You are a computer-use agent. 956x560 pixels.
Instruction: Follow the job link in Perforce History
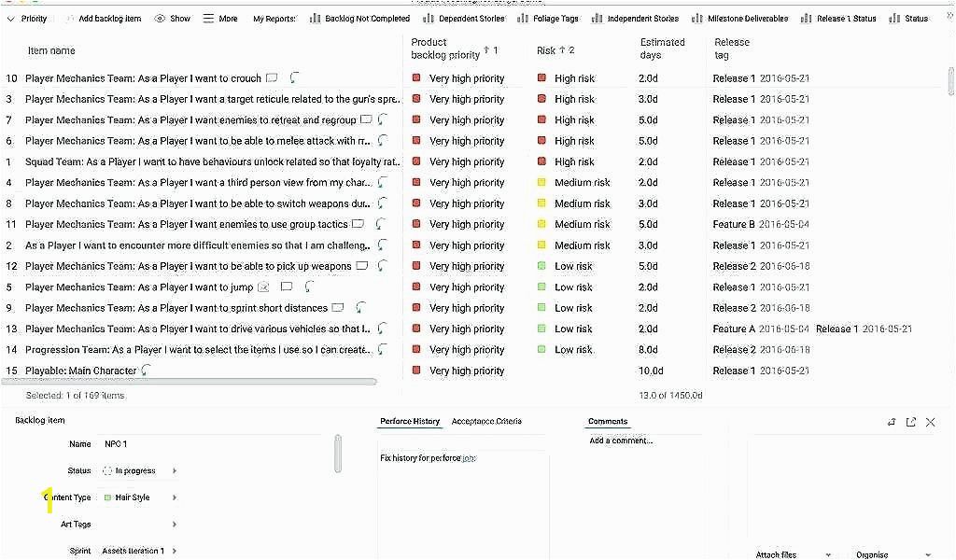pyautogui.click(x=469, y=457)
